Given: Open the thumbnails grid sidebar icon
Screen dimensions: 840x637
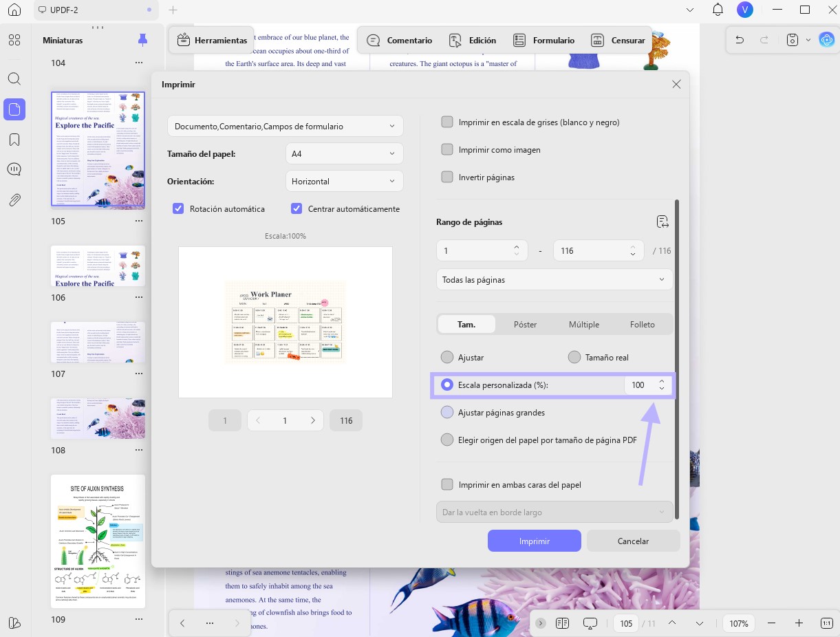Looking at the screenshot, I should point(14,40).
